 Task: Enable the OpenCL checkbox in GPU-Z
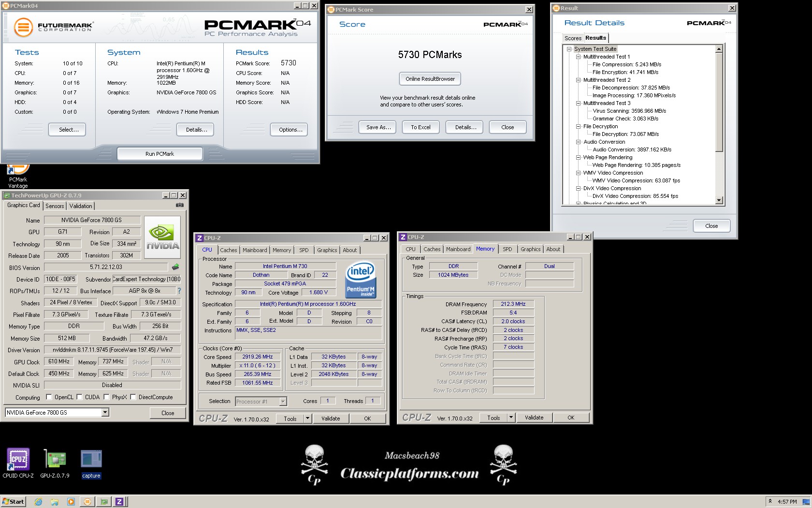[49, 397]
